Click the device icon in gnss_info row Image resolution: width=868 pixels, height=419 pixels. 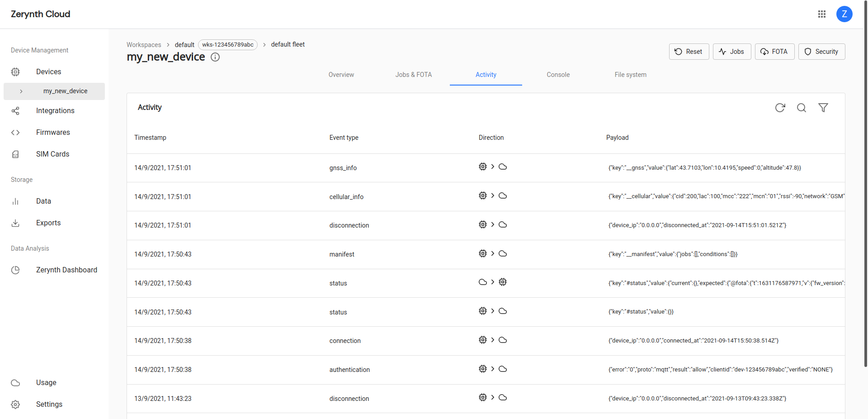483,167
